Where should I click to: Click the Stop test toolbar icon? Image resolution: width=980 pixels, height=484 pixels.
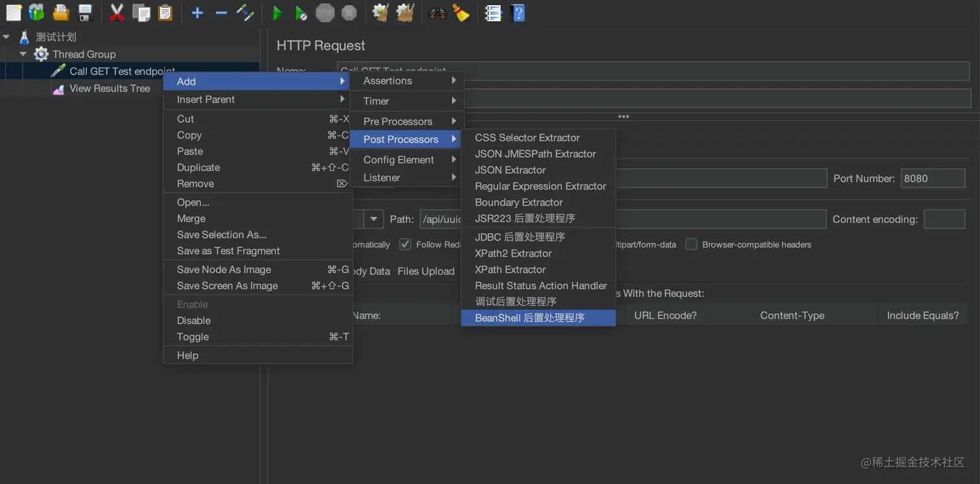click(x=325, y=12)
